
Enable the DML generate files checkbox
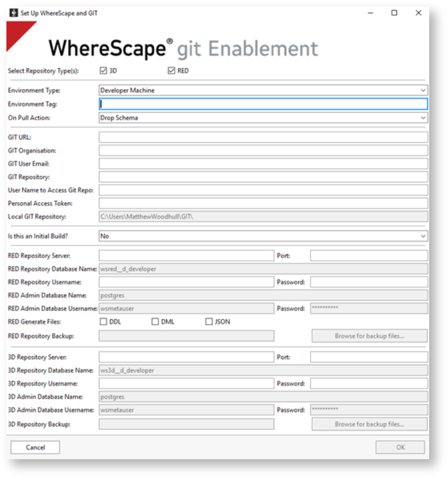pyautogui.click(x=155, y=322)
